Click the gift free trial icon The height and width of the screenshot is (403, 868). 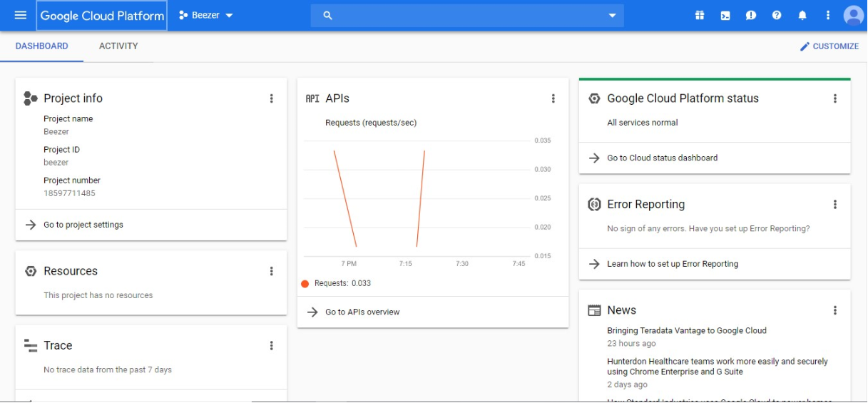[700, 16]
